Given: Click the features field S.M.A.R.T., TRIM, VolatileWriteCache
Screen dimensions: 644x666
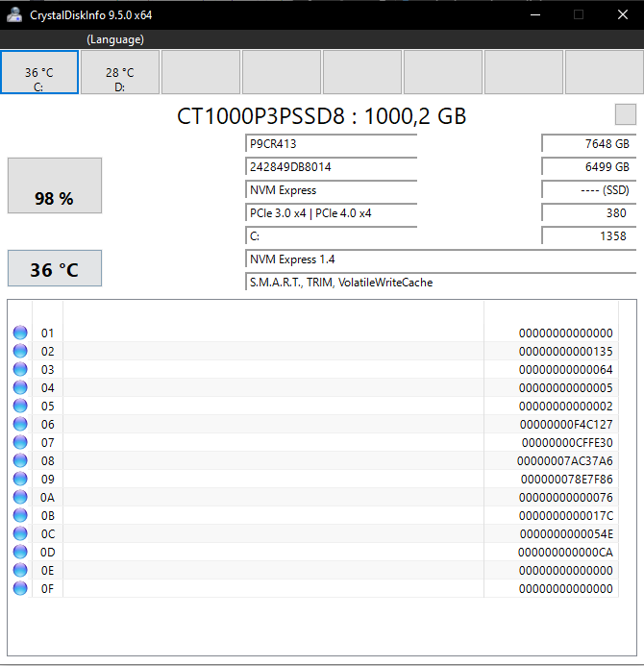Looking at the screenshot, I should pyautogui.click(x=440, y=283).
